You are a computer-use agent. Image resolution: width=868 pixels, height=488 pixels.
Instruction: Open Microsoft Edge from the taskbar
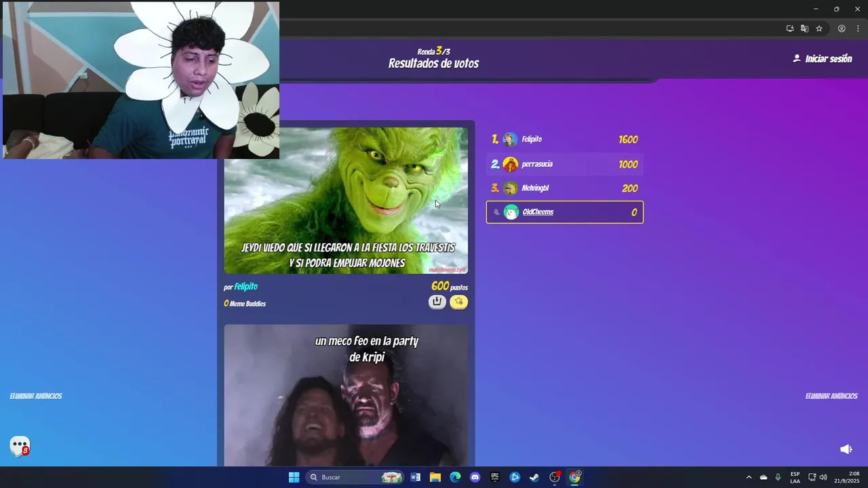pos(455,477)
